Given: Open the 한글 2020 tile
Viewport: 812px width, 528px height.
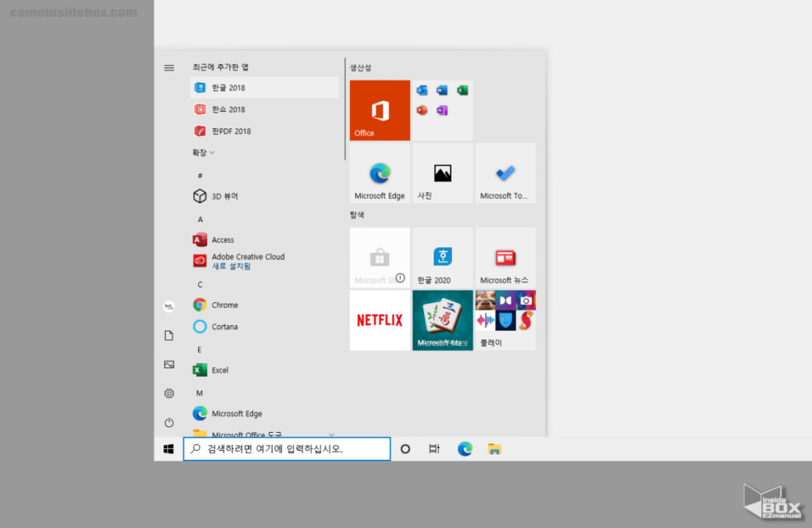Looking at the screenshot, I should (442, 258).
